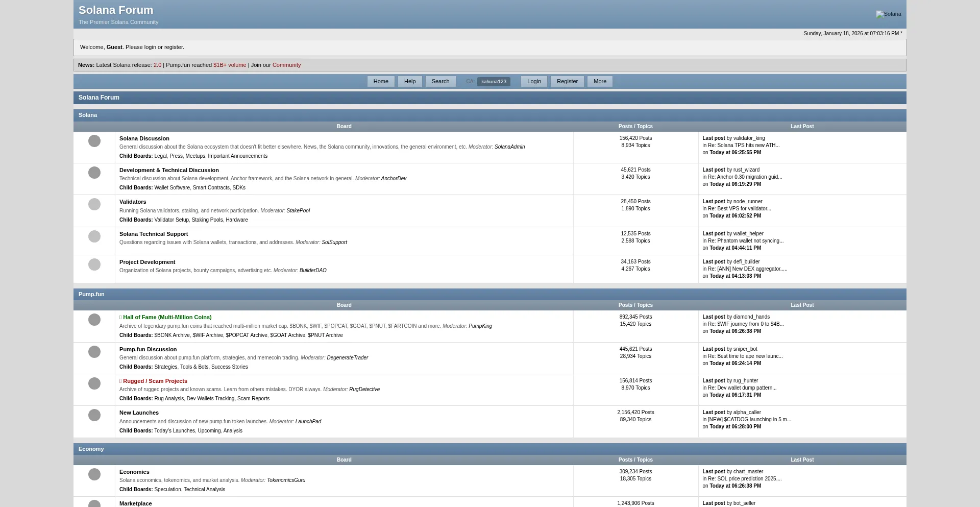Click the Solana logo image in header
The height and width of the screenshot is (507, 980).
pyautogui.click(x=889, y=14)
